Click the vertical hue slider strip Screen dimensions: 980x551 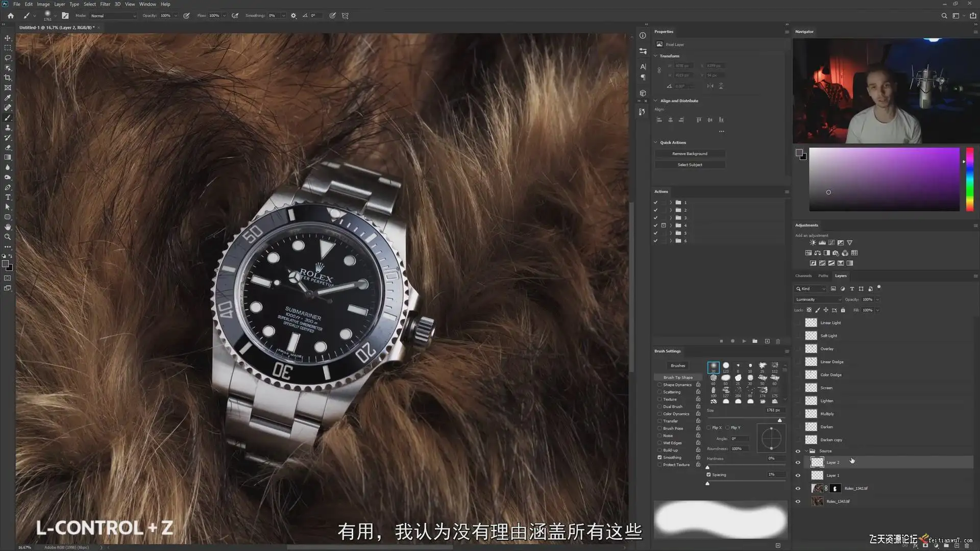pyautogui.click(x=969, y=179)
